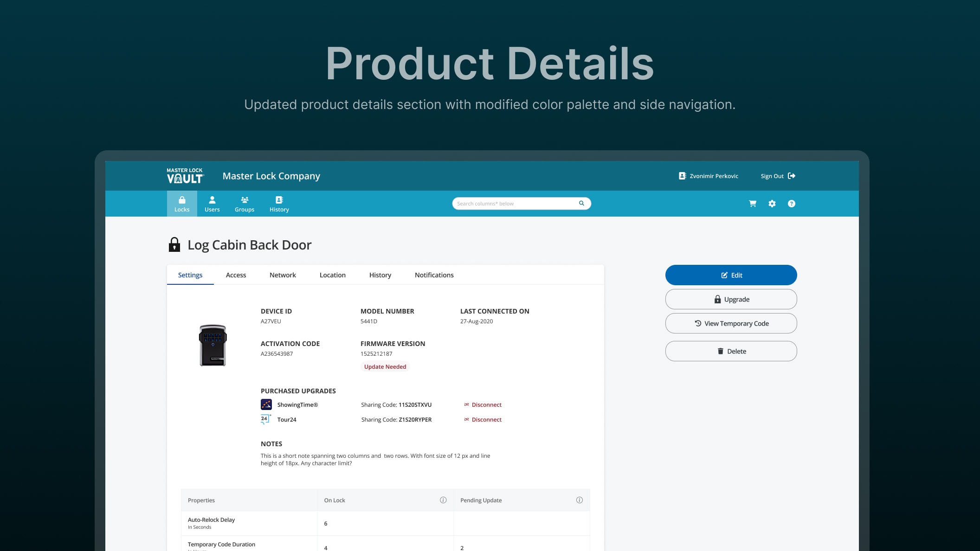The height and width of the screenshot is (551, 980).
Task: Disconnect the ShowingTime upgrade
Action: click(x=483, y=404)
